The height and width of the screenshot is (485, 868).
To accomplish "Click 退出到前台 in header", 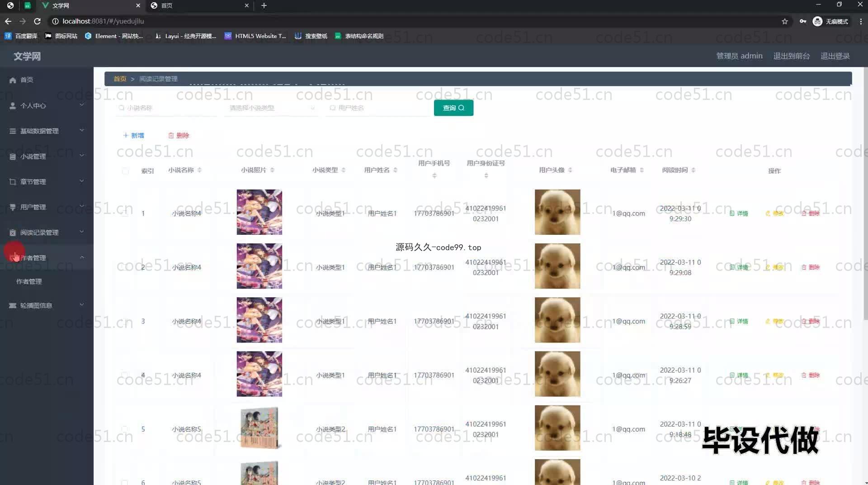I will click(791, 56).
